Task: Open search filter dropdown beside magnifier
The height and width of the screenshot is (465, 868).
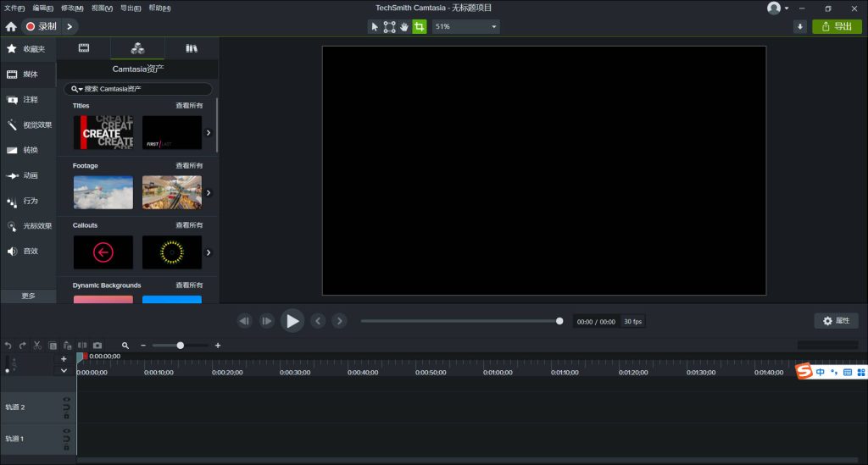Action: point(77,88)
